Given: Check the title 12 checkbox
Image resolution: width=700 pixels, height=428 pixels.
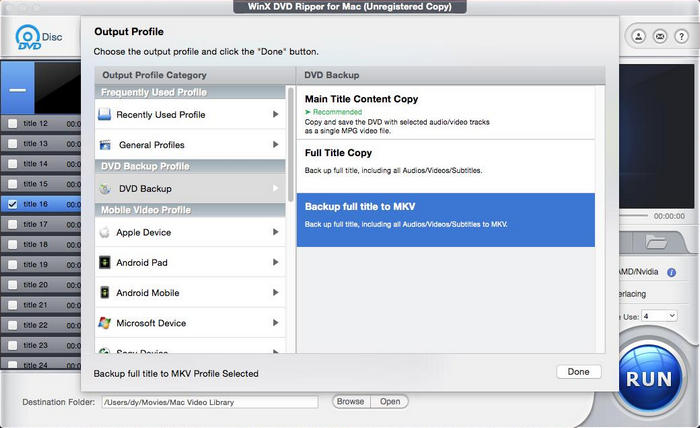Looking at the screenshot, I should [x=12, y=124].
